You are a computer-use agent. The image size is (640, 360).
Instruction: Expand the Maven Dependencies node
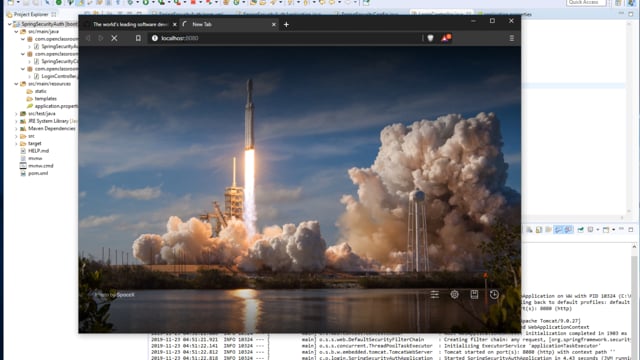[16, 129]
